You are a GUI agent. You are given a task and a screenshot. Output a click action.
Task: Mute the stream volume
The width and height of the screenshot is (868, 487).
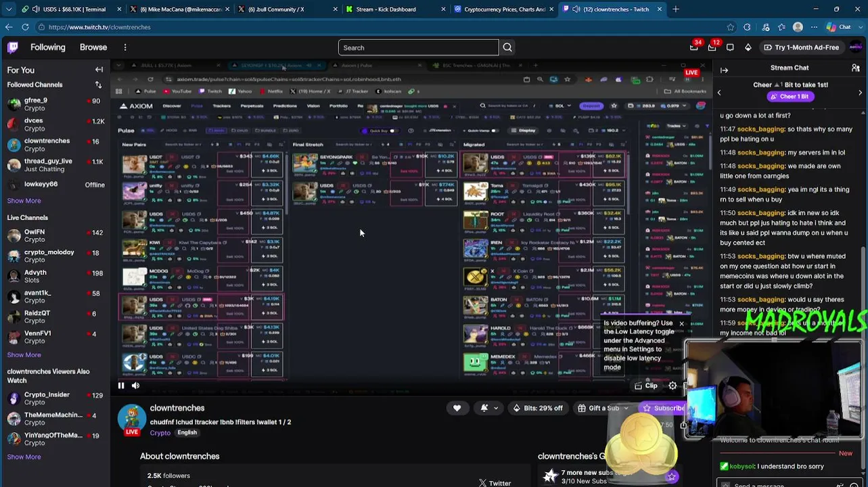coord(135,386)
